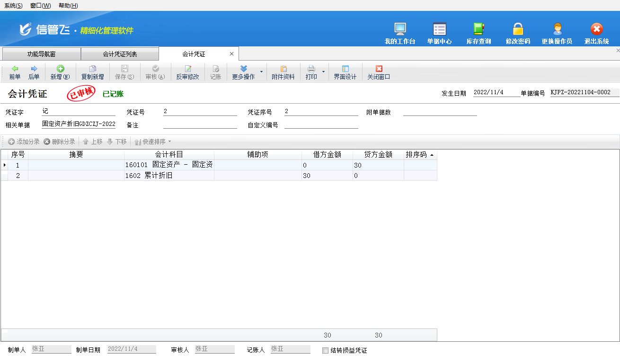The width and height of the screenshot is (620, 364).
Task: Click 复制新增 to duplicate voucher
Action: (x=92, y=72)
